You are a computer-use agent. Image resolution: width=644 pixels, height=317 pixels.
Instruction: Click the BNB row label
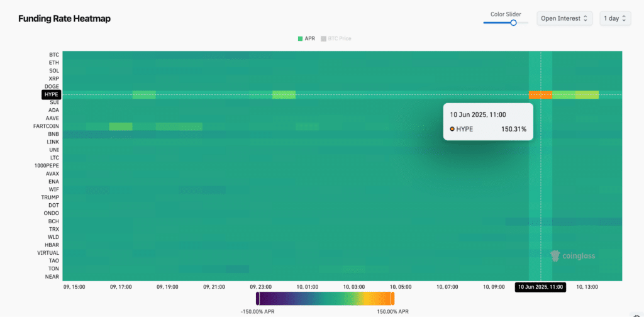coord(54,134)
